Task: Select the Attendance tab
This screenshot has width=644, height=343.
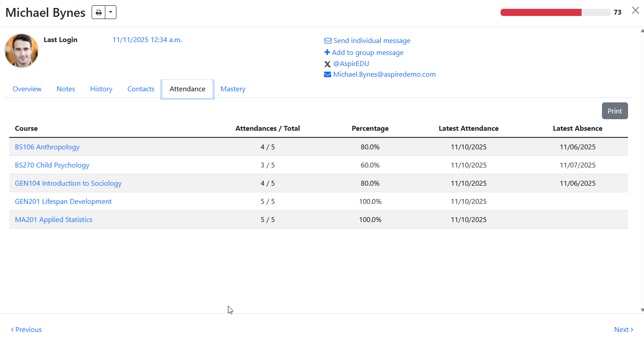Action: tap(188, 89)
